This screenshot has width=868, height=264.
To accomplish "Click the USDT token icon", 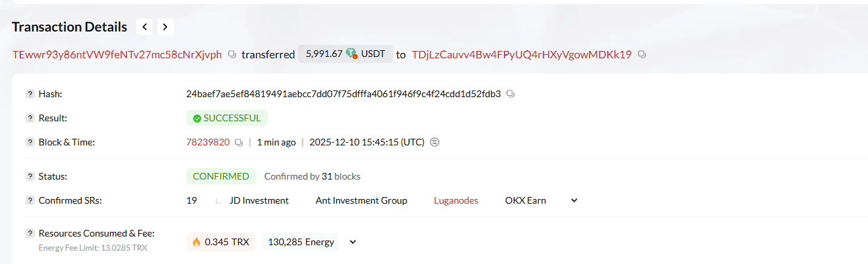I will 351,54.
